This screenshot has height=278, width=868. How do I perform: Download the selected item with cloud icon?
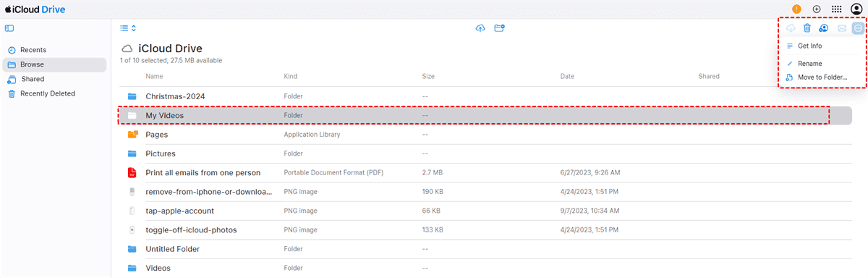791,28
